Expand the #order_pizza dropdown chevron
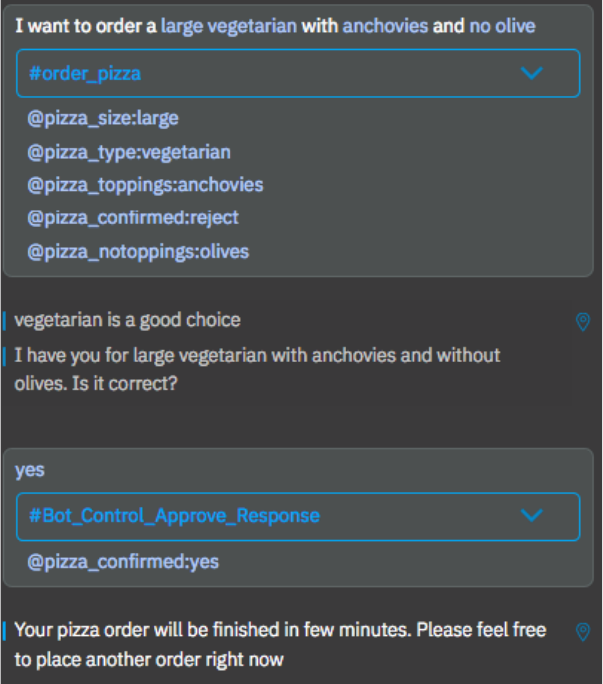603x684 pixels. (532, 73)
